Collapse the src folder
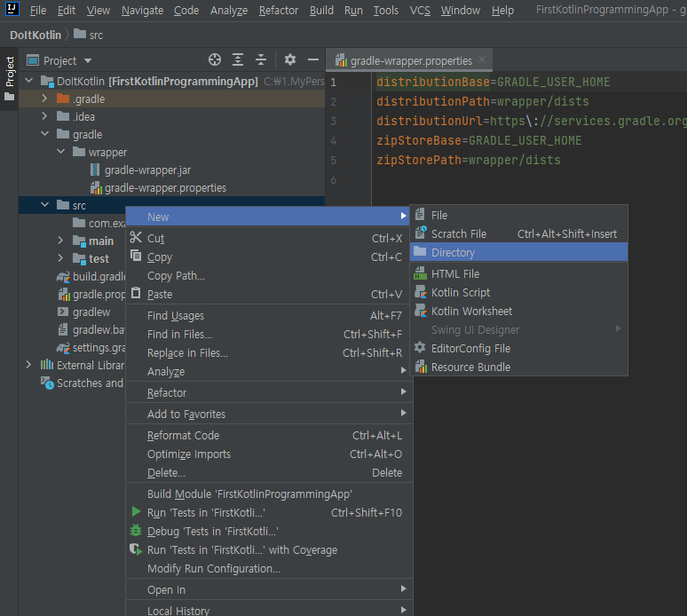 click(x=44, y=205)
